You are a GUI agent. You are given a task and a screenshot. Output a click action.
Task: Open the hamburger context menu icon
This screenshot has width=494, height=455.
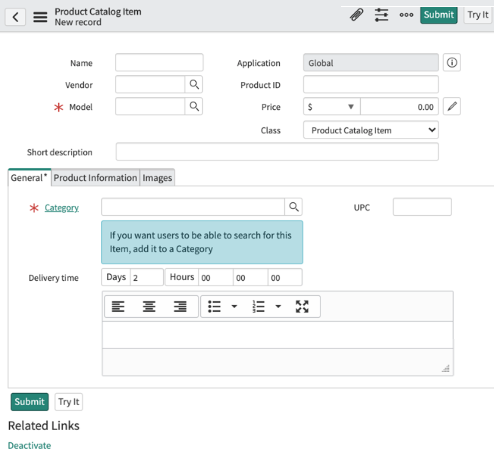(x=40, y=17)
